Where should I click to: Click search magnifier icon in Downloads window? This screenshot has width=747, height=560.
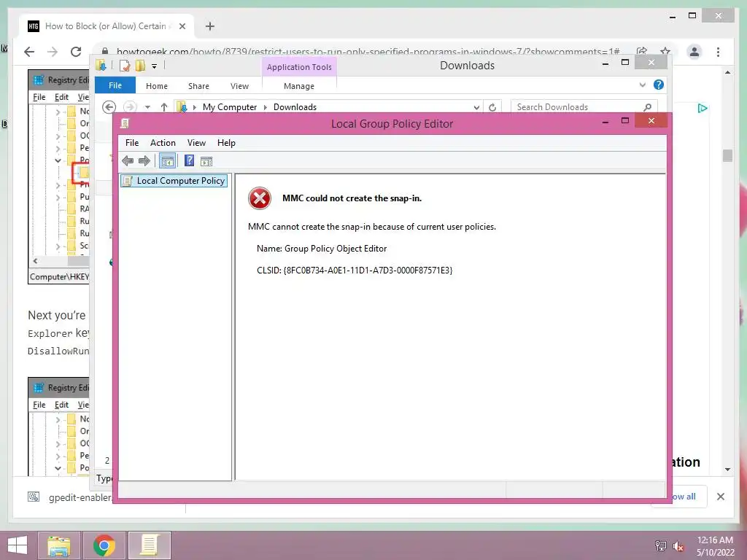click(647, 107)
